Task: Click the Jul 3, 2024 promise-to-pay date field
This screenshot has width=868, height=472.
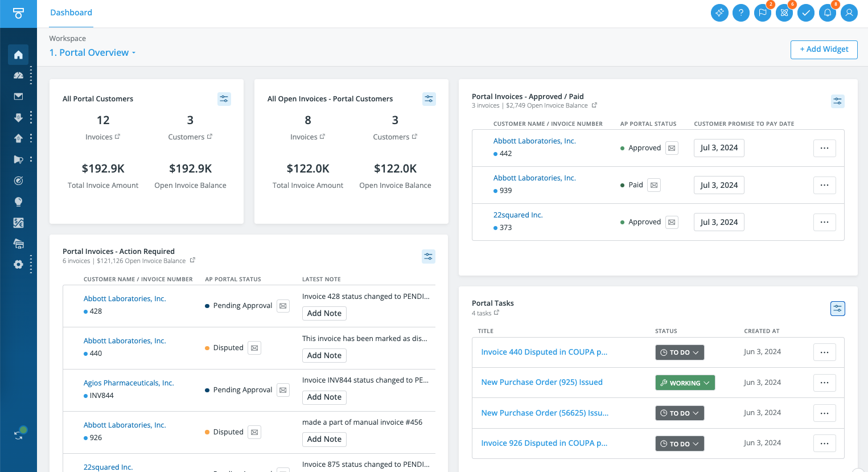Action: (x=718, y=147)
